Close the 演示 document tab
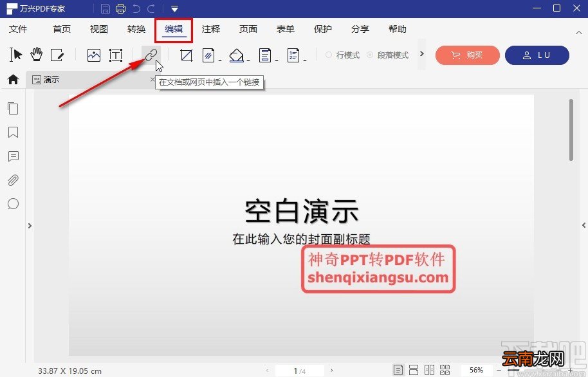588x377 pixels. pyautogui.click(x=152, y=79)
